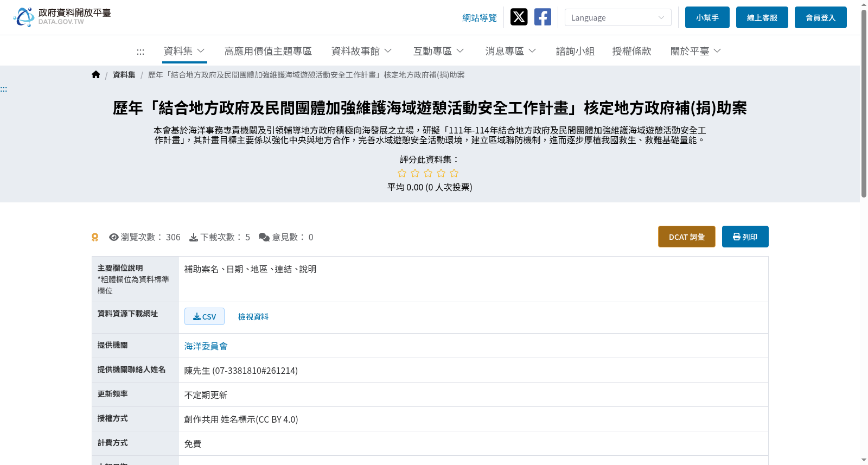Open the 檢視資料 link
Screen dimensions: 868x465
point(253,317)
